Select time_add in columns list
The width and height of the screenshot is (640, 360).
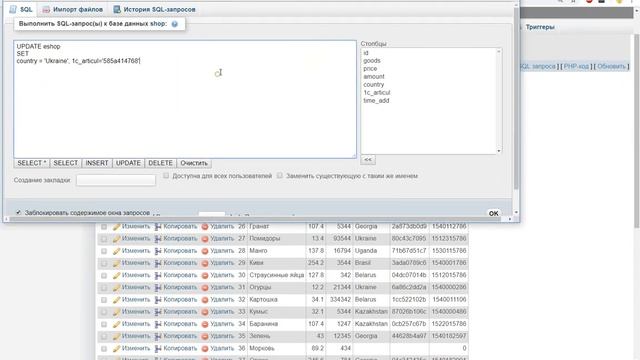[376, 100]
